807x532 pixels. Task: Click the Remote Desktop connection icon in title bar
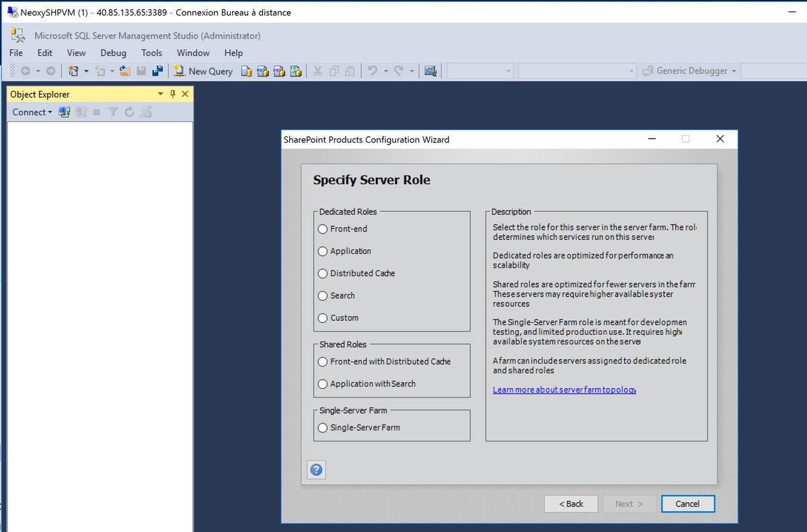pos(12,12)
